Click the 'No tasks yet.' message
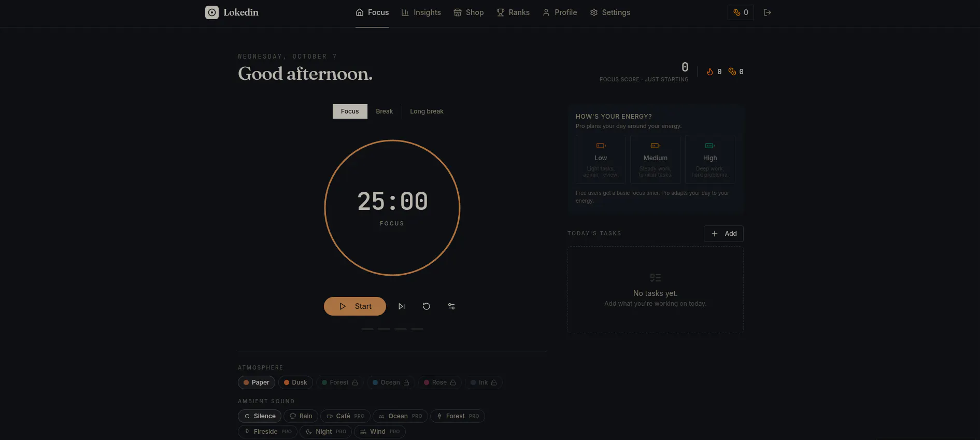 coord(656,293)
